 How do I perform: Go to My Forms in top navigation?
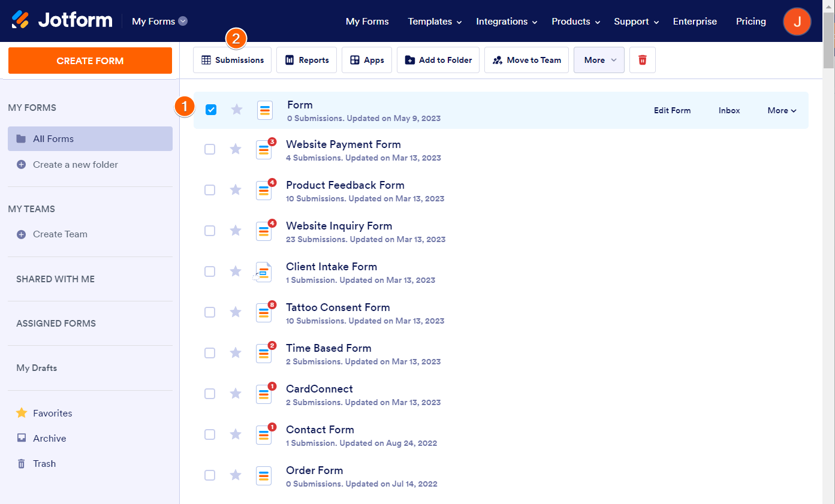tap(367, 22)
